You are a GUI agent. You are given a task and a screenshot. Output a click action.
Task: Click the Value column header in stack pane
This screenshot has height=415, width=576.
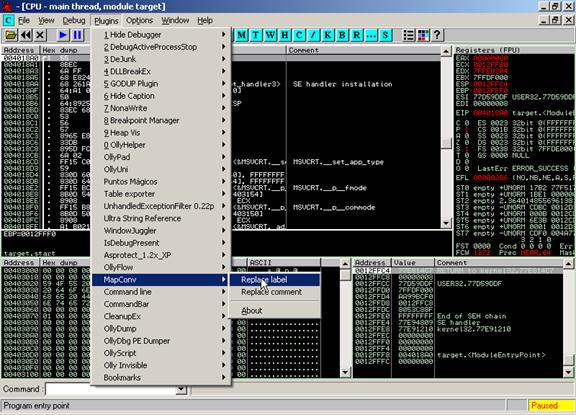point(413,263)
